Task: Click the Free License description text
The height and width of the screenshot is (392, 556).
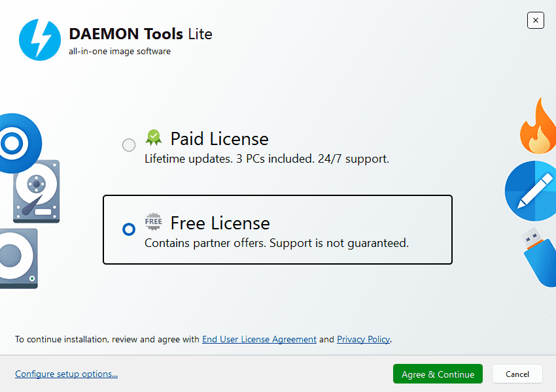Action: tap(276, 243)
